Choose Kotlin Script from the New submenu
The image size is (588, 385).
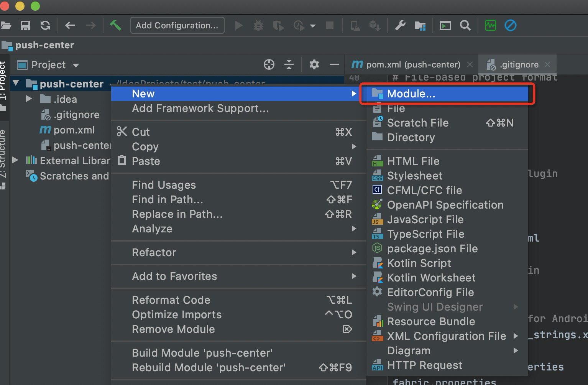pyautogui.click(x=419, y=263)
